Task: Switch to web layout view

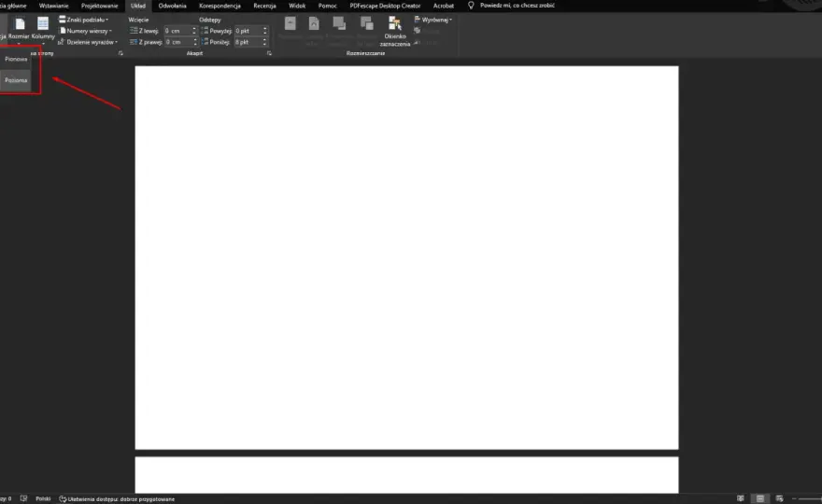Action: (x=780, y=498)
